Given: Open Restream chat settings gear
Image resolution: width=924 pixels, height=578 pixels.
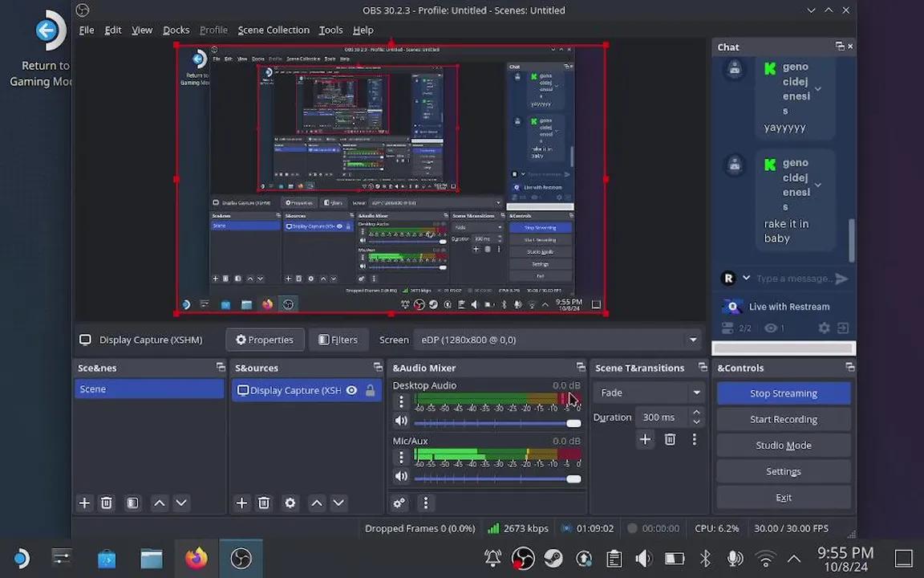Looking at the screenshot, I should click(824, 328).
